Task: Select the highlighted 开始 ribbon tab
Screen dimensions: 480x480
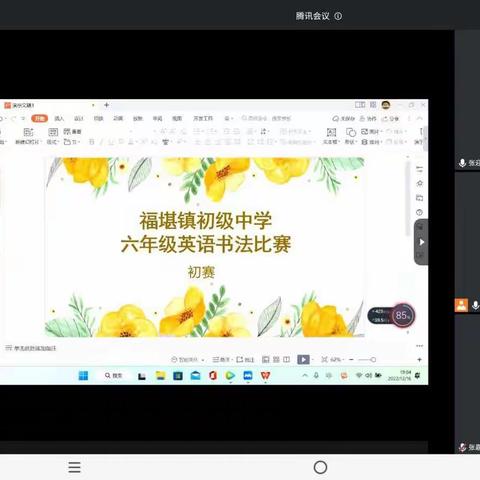Action: coord(40,118)
